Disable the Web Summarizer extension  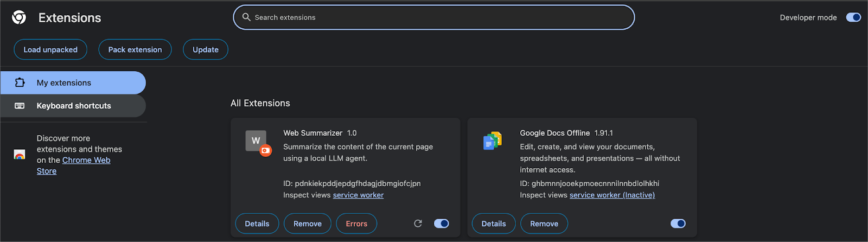[442, 224]
